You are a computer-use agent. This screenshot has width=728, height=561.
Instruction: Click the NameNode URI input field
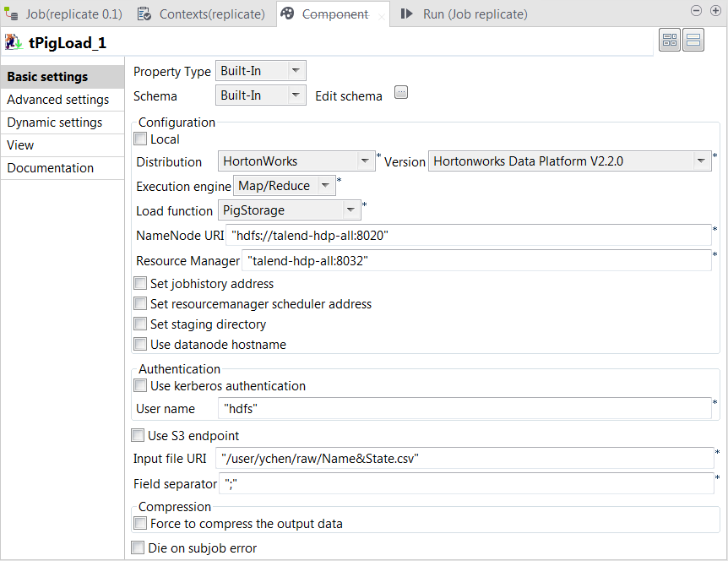click(x=465, y=236)
